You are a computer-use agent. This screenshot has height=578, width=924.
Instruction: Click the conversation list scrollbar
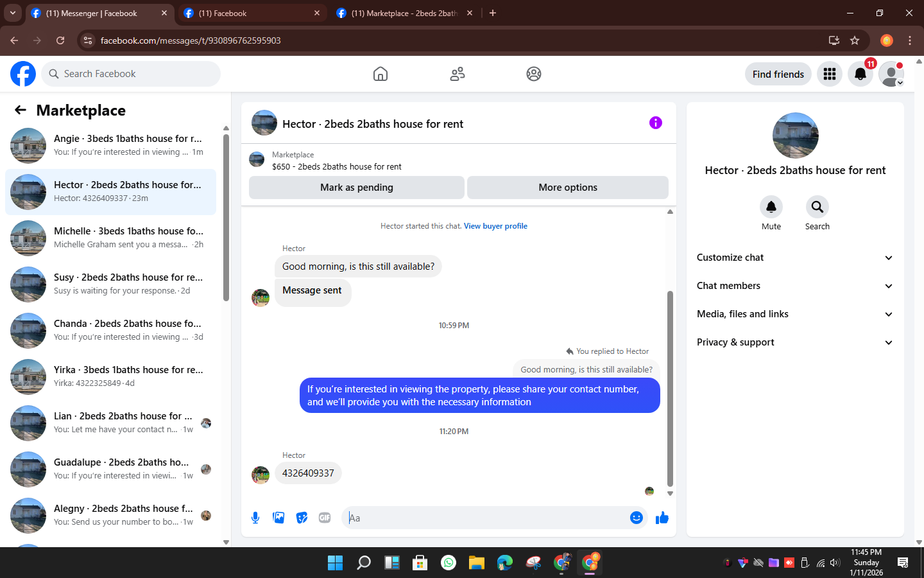pos(226,217)
